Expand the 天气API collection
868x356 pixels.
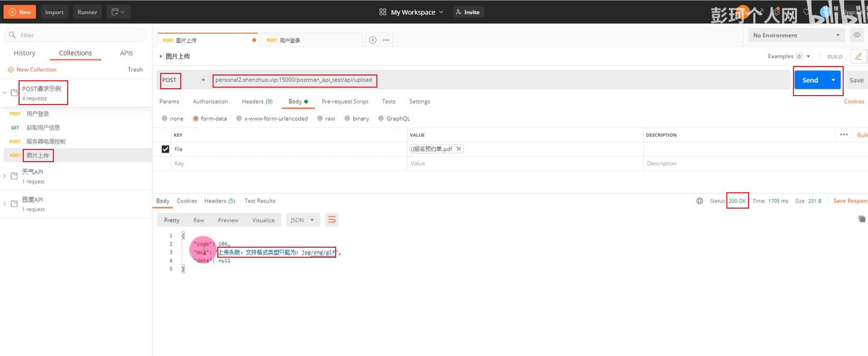point(5,176)
